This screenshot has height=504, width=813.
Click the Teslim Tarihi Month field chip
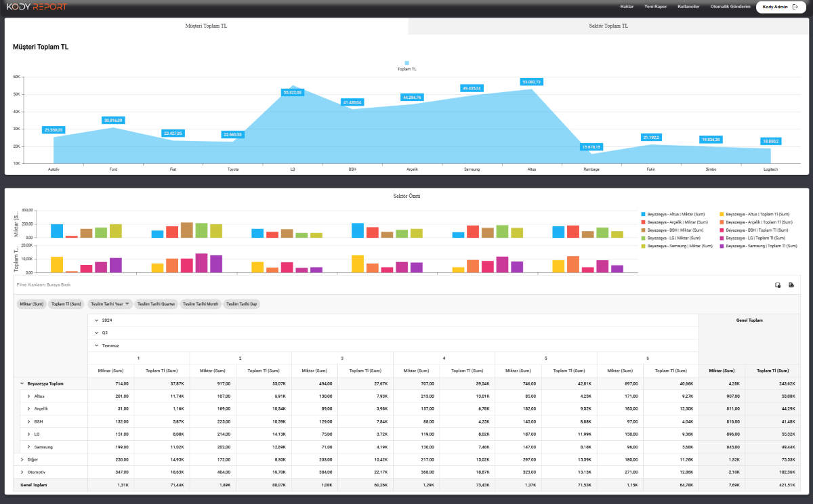201,304
